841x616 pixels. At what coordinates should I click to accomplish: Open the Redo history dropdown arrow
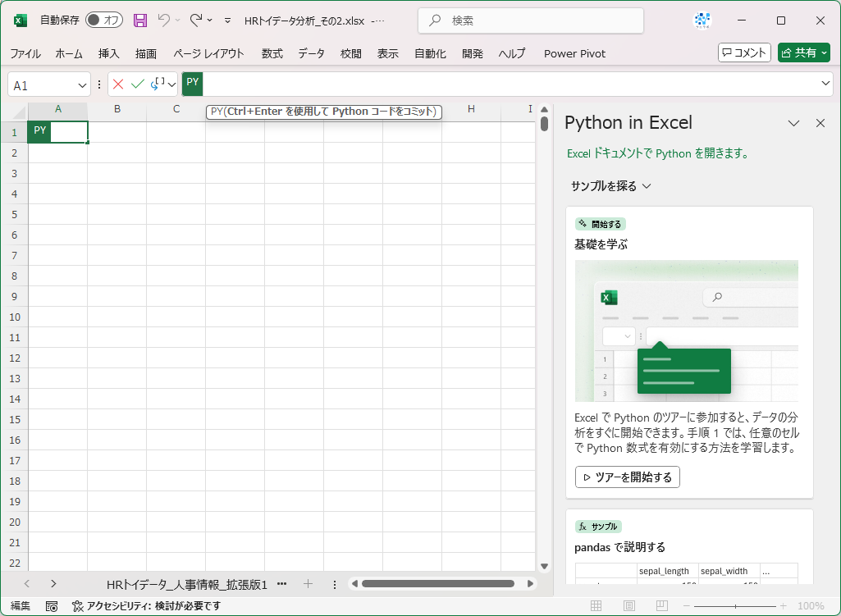tap(210, 21)
